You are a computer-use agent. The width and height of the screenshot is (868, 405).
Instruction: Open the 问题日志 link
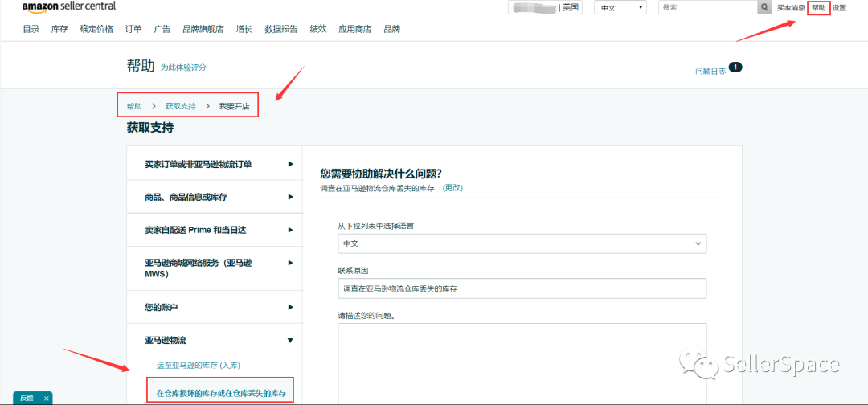710,72
